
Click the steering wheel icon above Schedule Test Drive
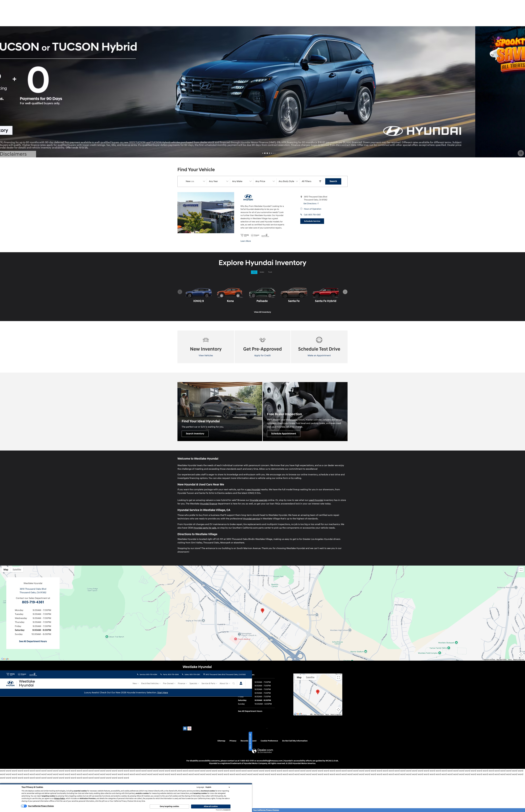tap(319, 340)
